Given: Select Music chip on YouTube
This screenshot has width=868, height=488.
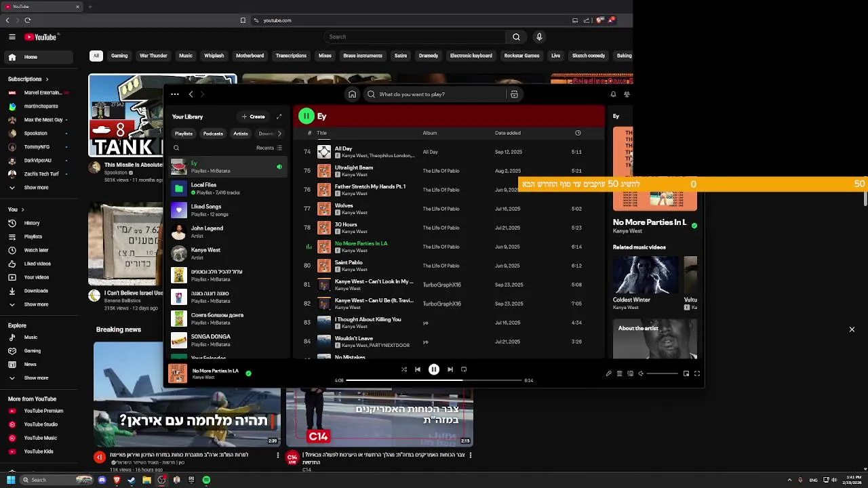Looking at the screenshot, I should tap(186, 56).
